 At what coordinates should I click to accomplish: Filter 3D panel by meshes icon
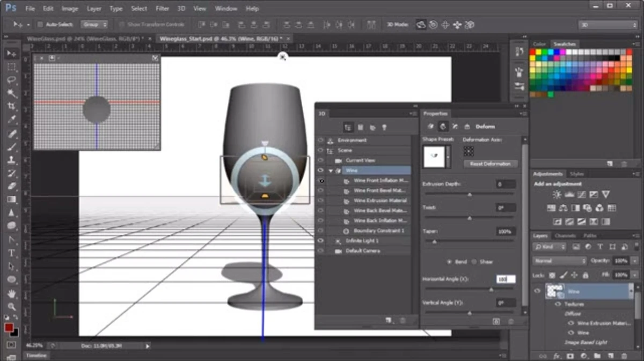(360, 127)
